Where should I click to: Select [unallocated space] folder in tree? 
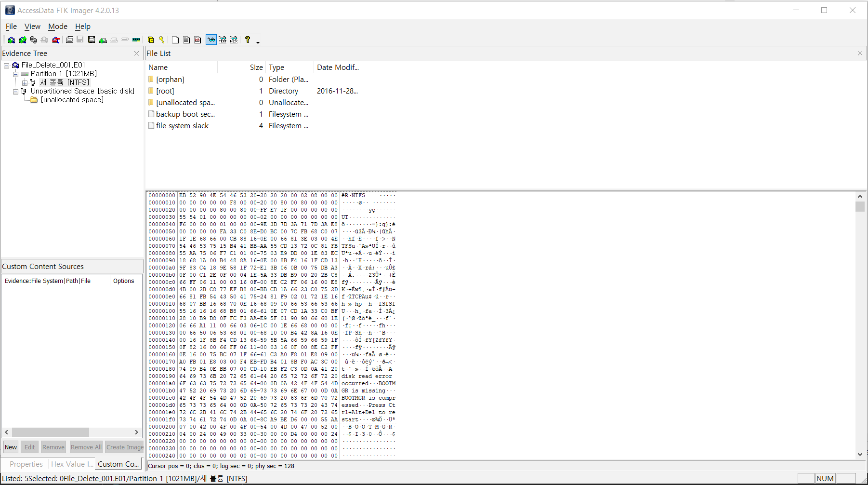click(x=72, y=100)
